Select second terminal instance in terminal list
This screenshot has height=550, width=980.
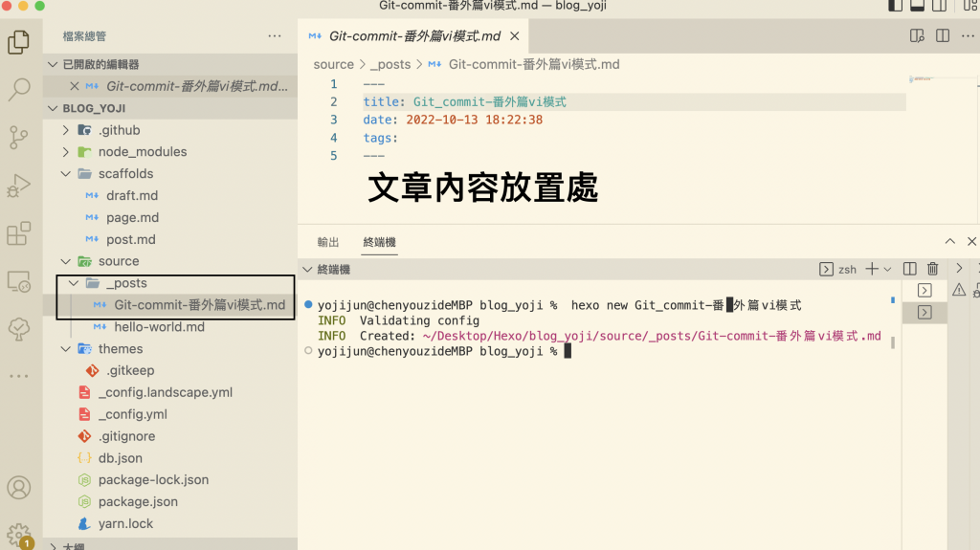924,313
